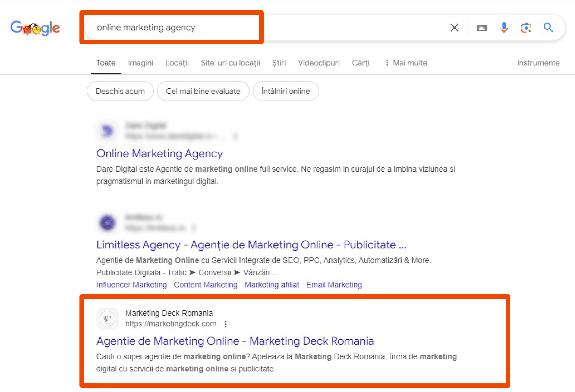The width and height of the screenshot is (575, 392).
Task: Open Google Lens image search icon
Action: tap(526, 28)
